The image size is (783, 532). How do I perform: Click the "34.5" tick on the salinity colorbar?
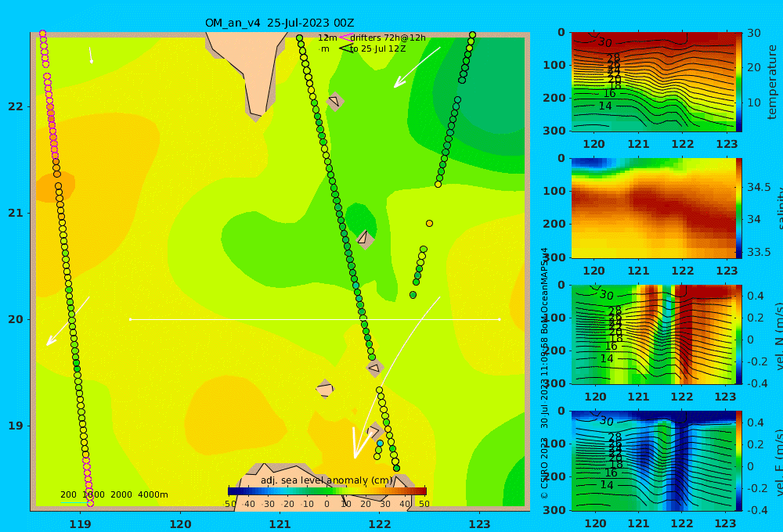tap(759, 187)
